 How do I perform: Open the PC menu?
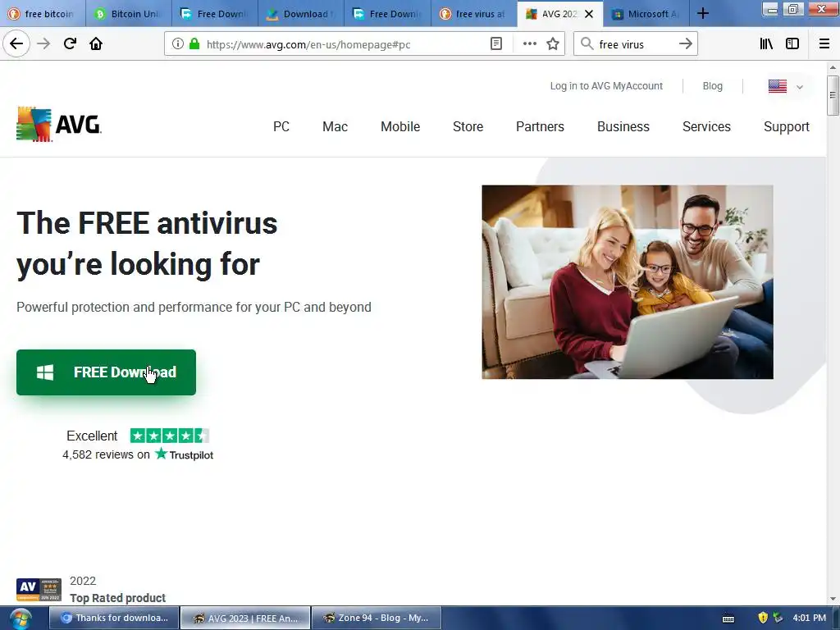click(281, 126)
